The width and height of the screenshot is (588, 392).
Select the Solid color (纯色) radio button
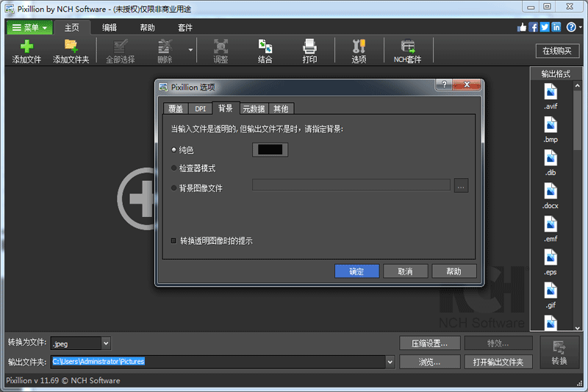click(x=174, y=150)
